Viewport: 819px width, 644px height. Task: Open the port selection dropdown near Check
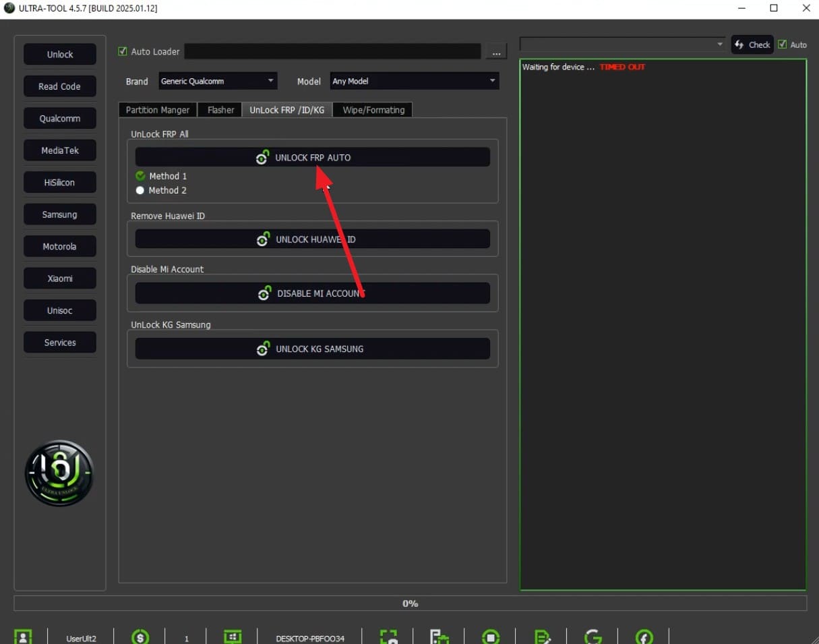click(x=622, y=45)
